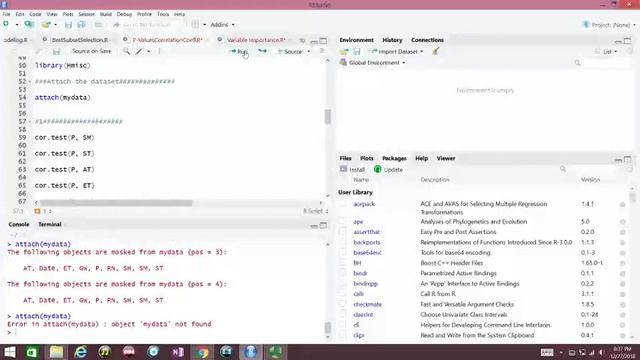
Task: Click the Run button
Action: [239, 52]
